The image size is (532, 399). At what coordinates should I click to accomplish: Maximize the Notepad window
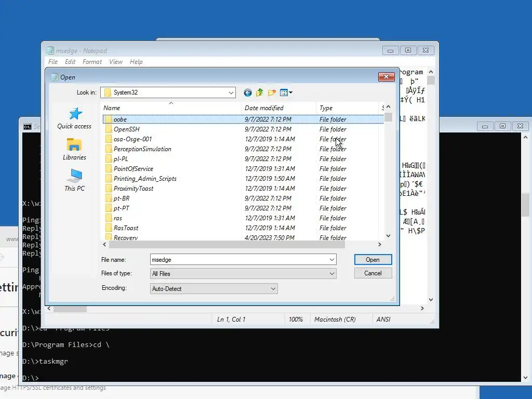408,50
